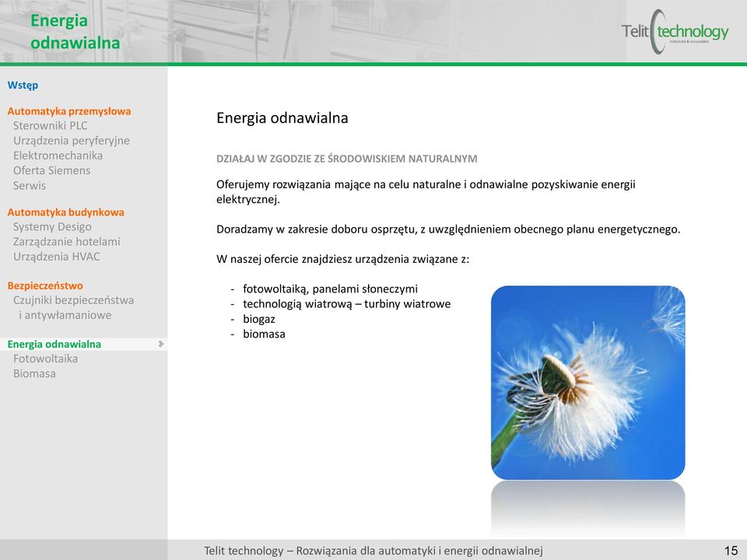Screen dimensions: 747x560
Task: Click the black Energia odnawialna page heading
Action: pyautogui.click(x=282, y=118)
